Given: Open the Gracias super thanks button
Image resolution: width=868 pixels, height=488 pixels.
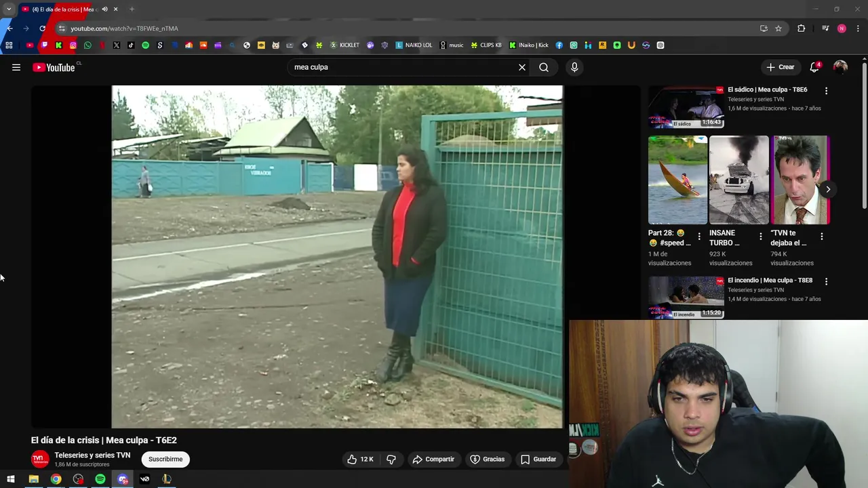Looking at the screenshot, I should [488, 459].
